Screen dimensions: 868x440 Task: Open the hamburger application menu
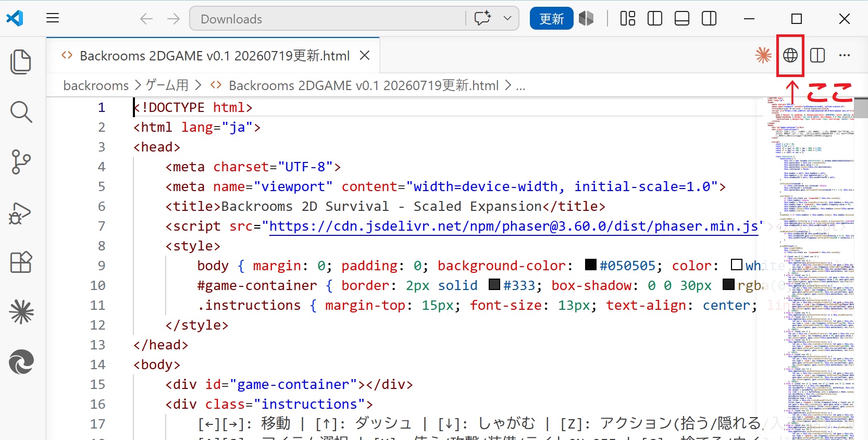pyautogui.click(x=53, y=18)
